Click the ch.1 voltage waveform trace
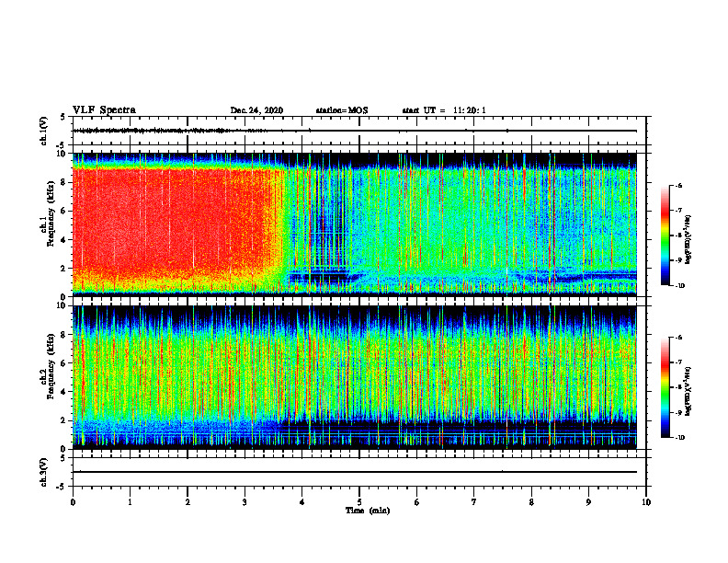 pos(355,131)
